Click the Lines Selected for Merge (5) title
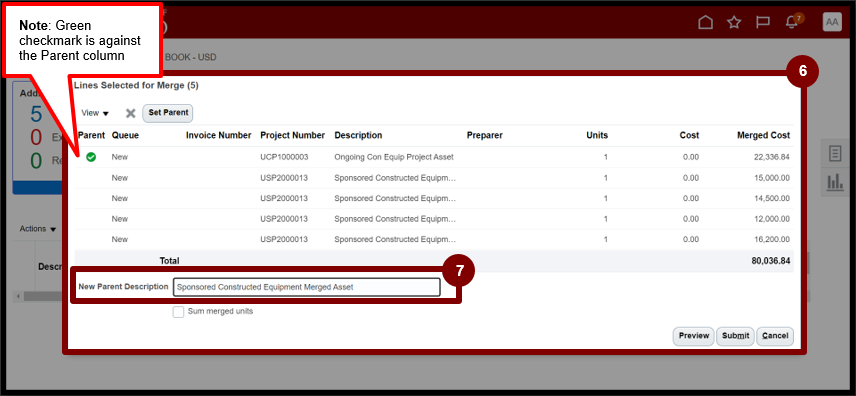Viewport: 856px width, 396px height. point(136,86)
